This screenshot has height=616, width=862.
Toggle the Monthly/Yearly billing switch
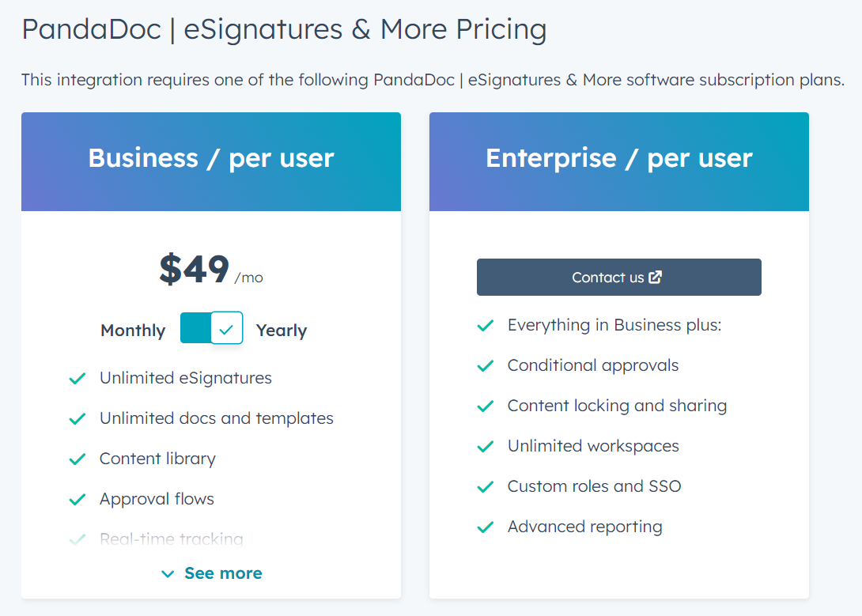(211, 328)
